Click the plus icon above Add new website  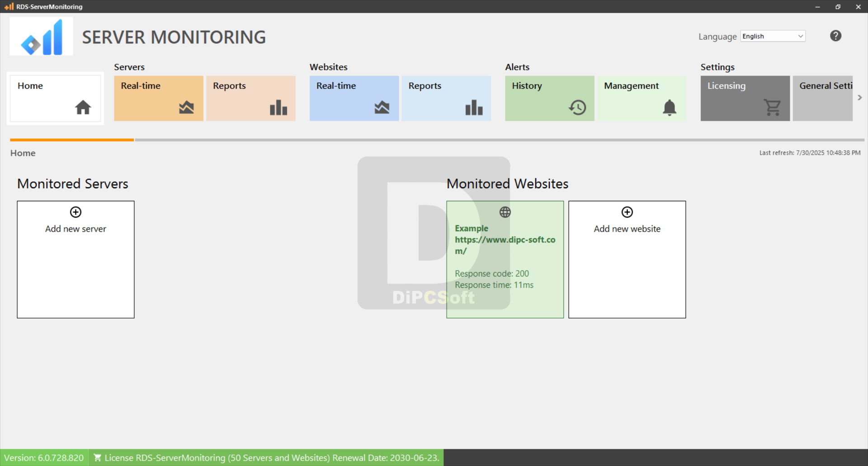627,212
